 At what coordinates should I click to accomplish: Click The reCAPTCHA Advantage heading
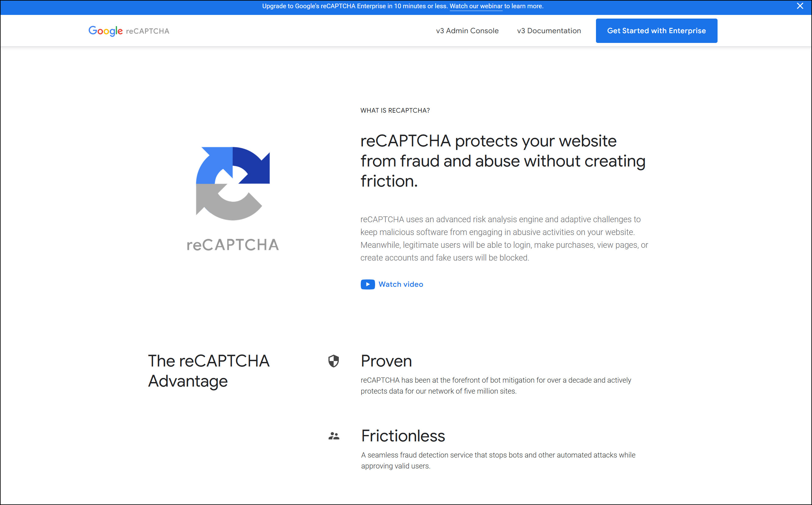[x=209, y=371]
